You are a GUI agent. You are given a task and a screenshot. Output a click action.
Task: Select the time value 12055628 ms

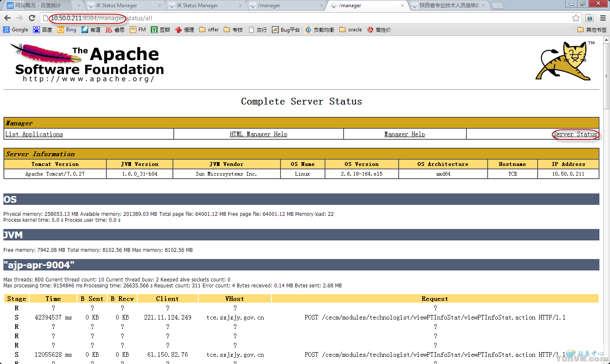[x=53, y=355]
